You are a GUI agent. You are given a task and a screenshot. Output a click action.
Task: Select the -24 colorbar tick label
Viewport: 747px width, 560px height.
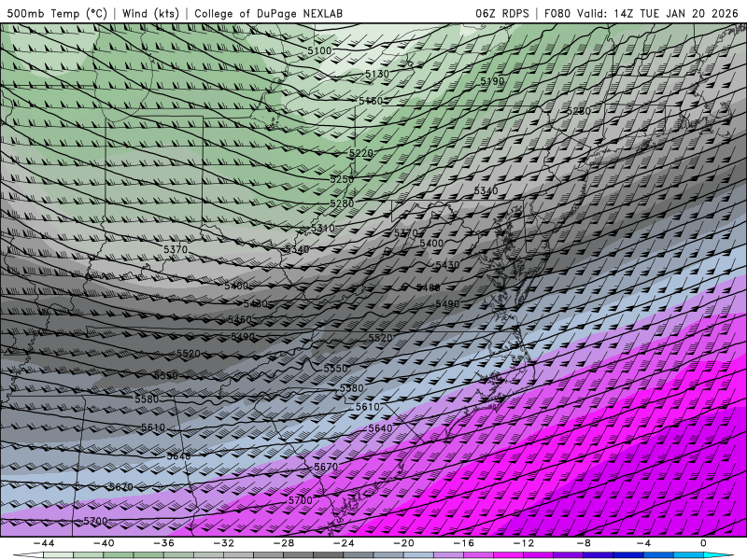(x=344, y=543)
